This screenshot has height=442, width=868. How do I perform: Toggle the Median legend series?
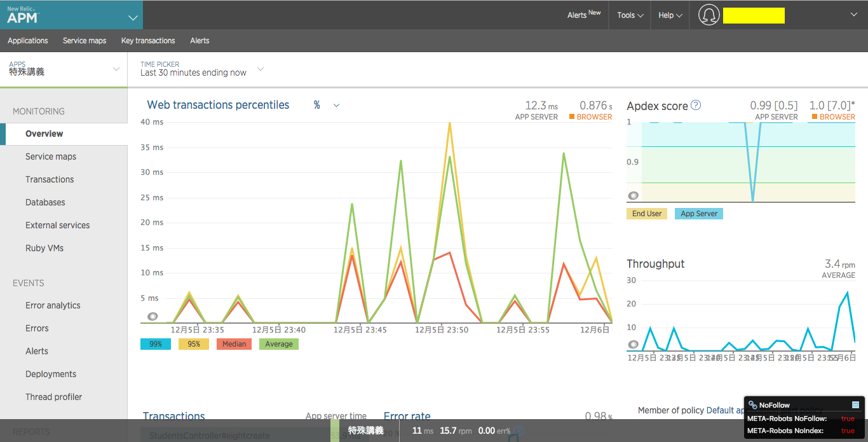(x=234, y=344)
